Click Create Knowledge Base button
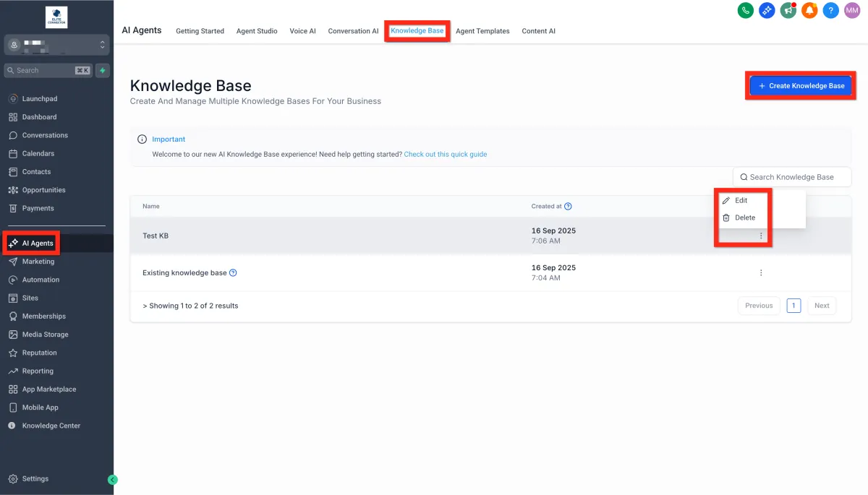The height and width of the screenshot is (495, 868). pos(801,86)
